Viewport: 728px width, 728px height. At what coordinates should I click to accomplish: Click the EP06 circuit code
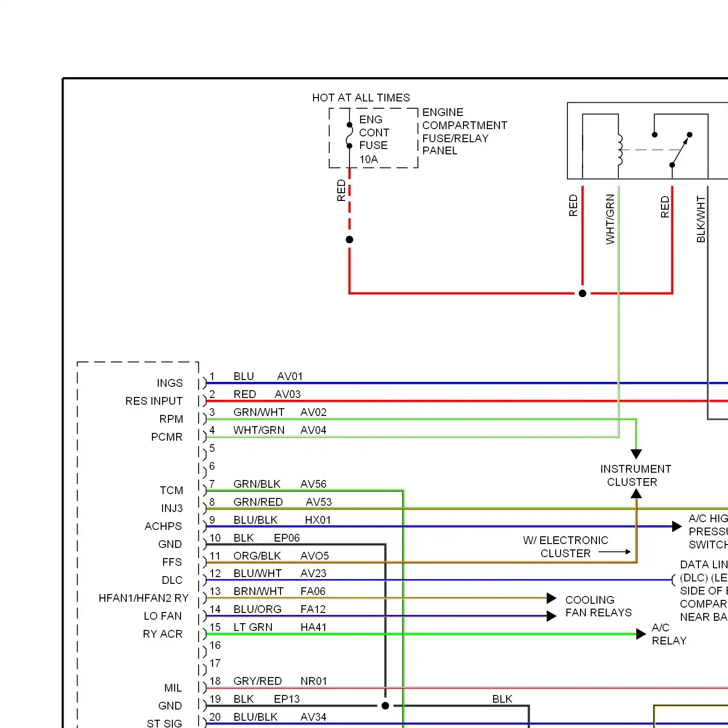[x=287, y=538]
